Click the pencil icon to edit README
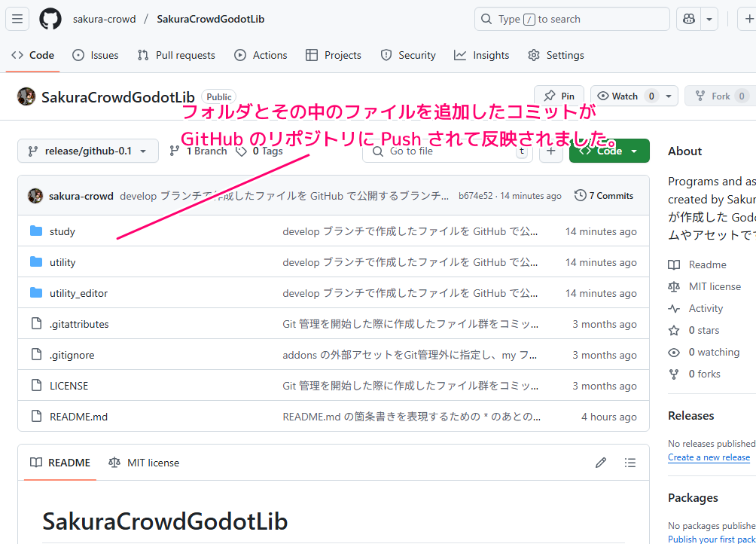Image resolution: width=756 pixels, height=544 pixels. pyautogui.click(x=600, y=463)
